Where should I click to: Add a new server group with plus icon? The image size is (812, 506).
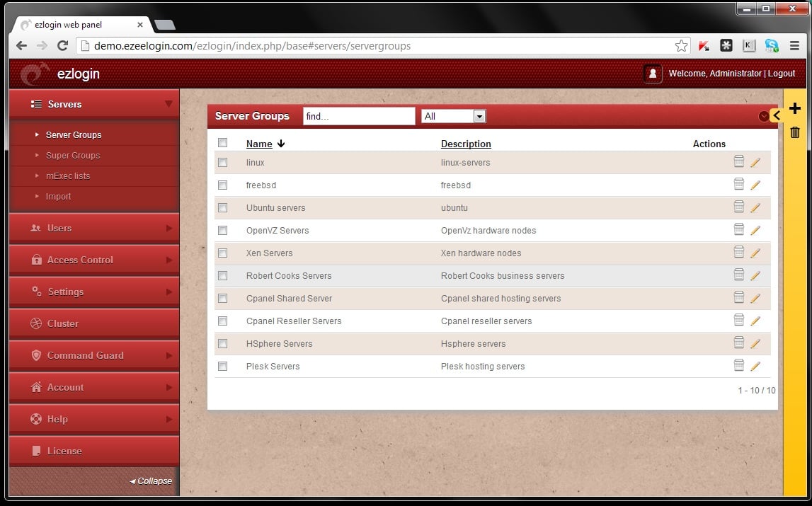click(x=795, y=108)
